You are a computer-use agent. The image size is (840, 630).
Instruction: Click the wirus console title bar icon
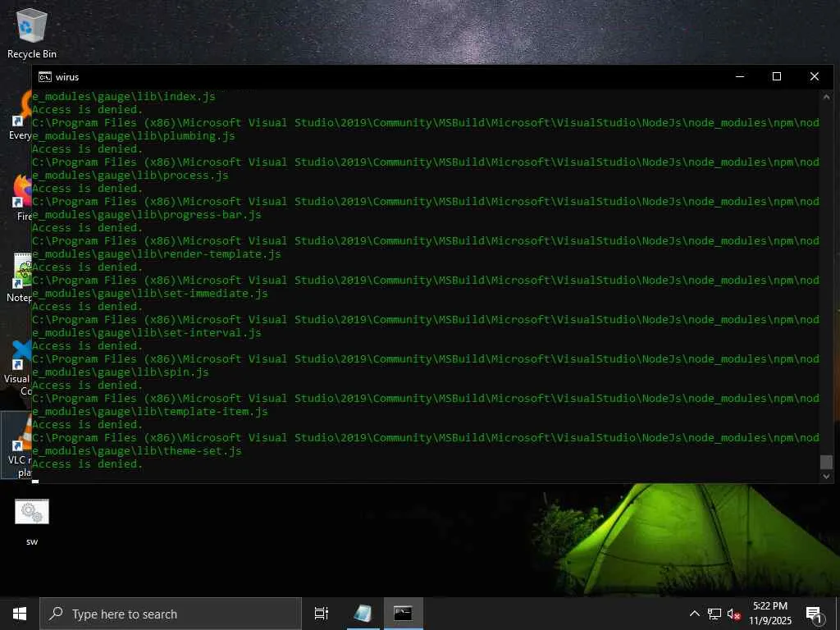tap(45, 77)
